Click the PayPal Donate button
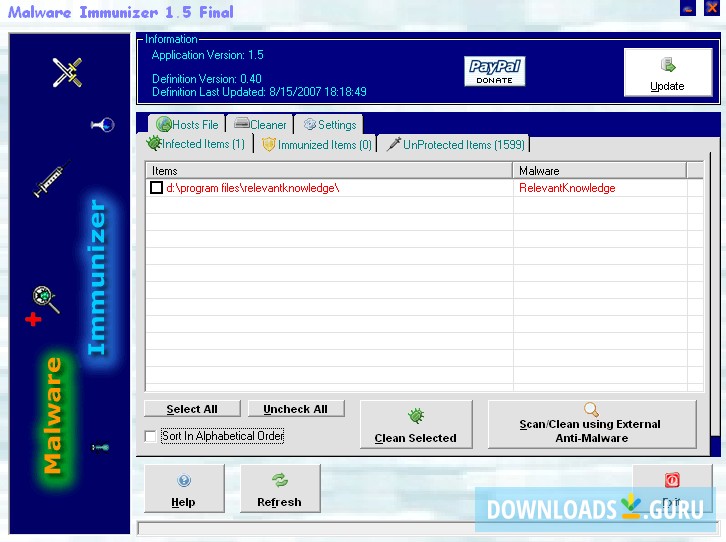 click(x=494, y=71)
